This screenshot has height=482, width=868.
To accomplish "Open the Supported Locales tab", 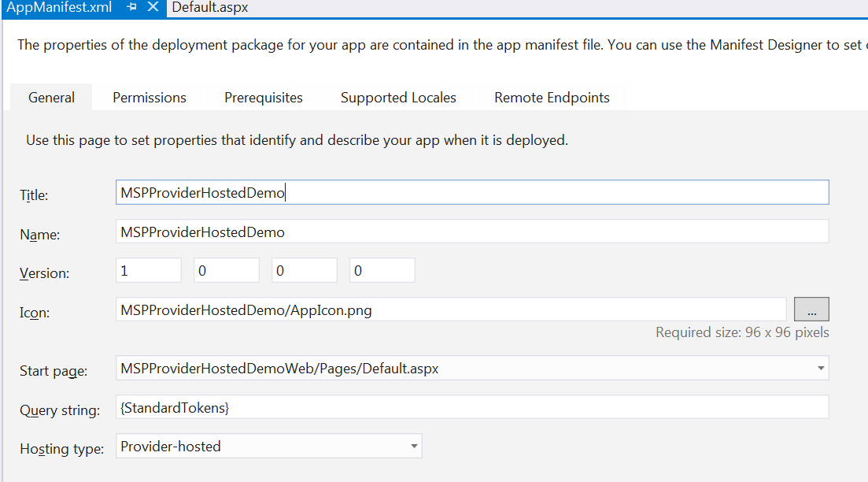I will point(398,98).
